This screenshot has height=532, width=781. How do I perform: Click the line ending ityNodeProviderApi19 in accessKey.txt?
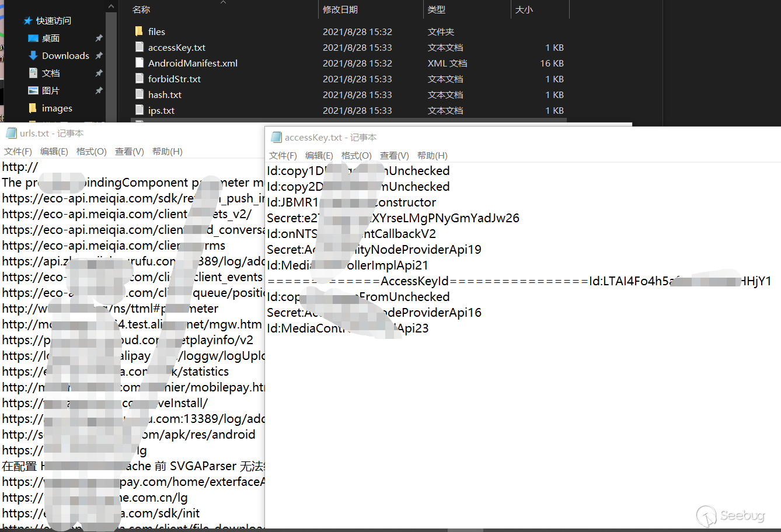[374, 250]
